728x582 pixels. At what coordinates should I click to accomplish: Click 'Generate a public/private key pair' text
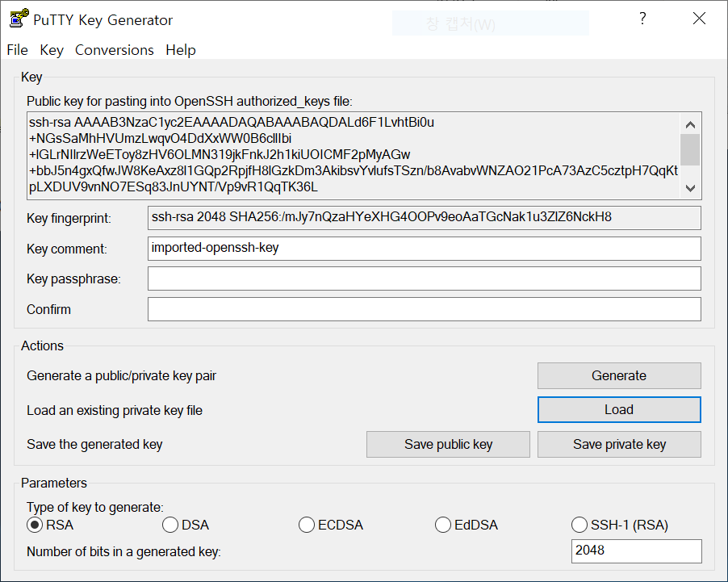pos(121,376)
